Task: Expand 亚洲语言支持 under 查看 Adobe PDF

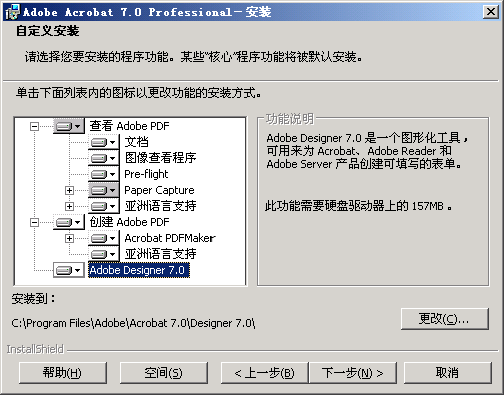Action: [x=69, y=206]
